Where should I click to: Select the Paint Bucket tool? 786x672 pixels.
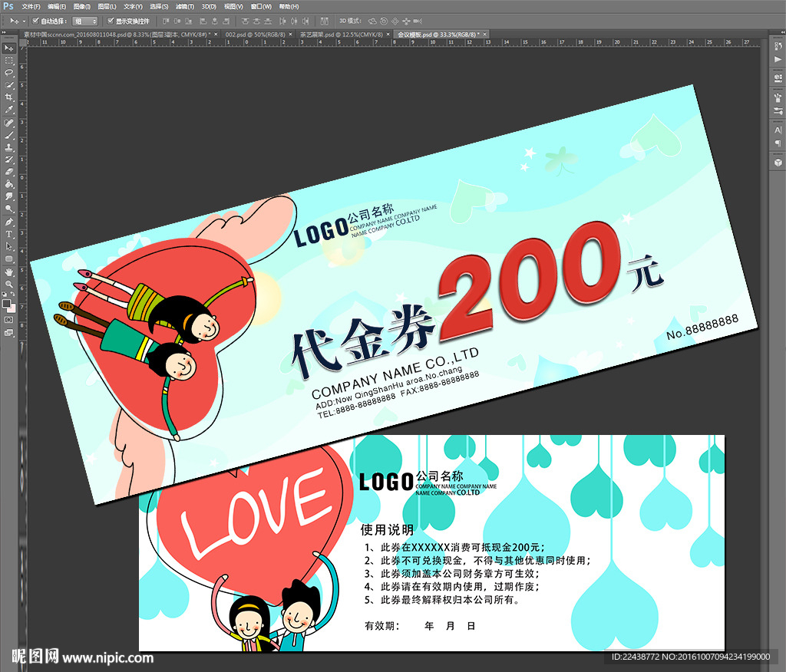[x=9, y=184]
